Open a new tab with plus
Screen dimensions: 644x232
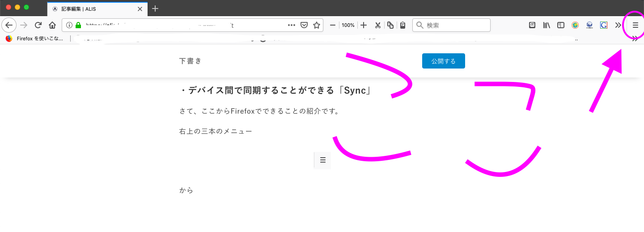click(x=155, y=9)
